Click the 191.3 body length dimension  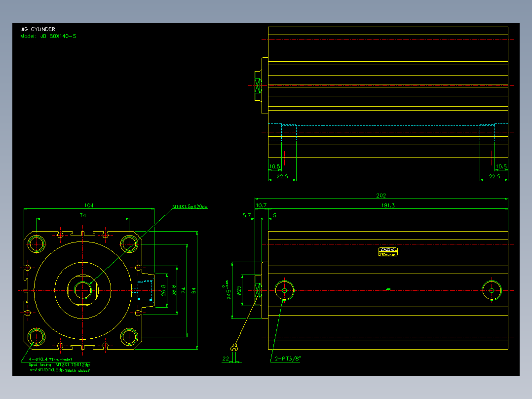tap(388, 205)
